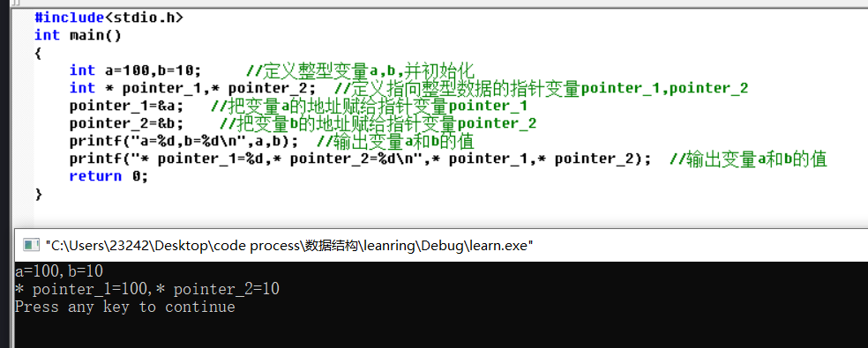
Task: Click the opening brace after int main()
Action: pyautogui.click(x=38, y=53)
